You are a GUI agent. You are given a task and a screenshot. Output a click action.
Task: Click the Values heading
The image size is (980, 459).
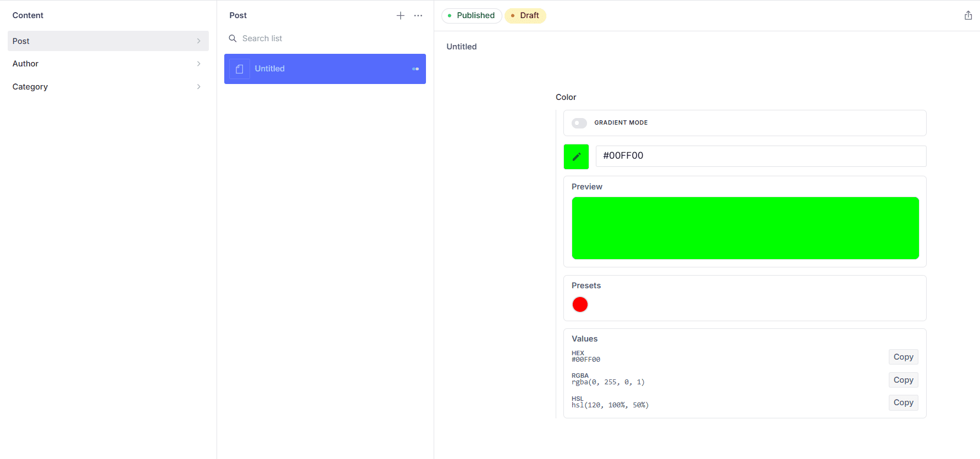click(x=584, y=339)
